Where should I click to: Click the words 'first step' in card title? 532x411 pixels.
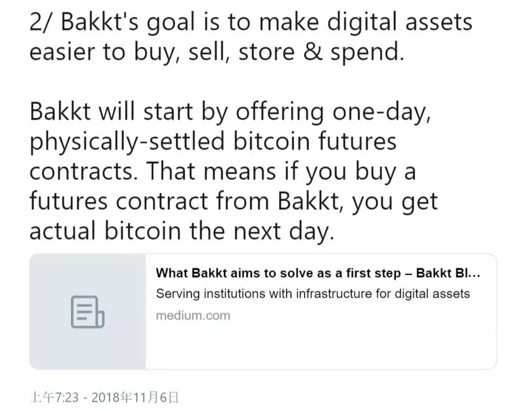coord(373,273)
